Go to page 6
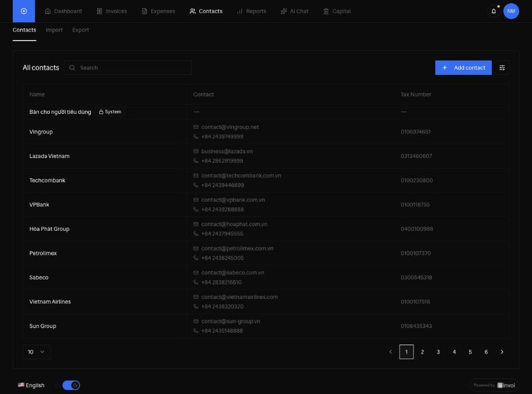This screenshot has width=532, height=394. point(486,352)
